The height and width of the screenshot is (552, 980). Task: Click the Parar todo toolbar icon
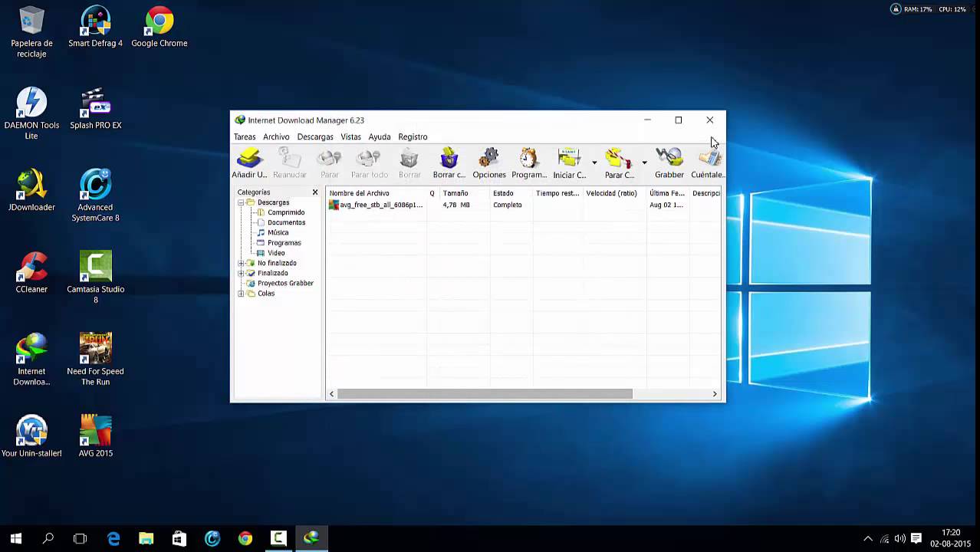(369, 163)
